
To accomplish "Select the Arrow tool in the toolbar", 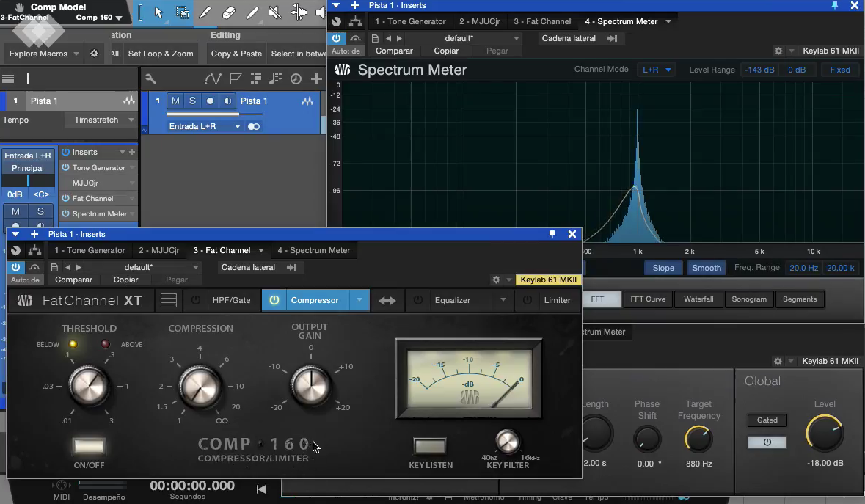I will pyautogui.click(x=158, y=12).
